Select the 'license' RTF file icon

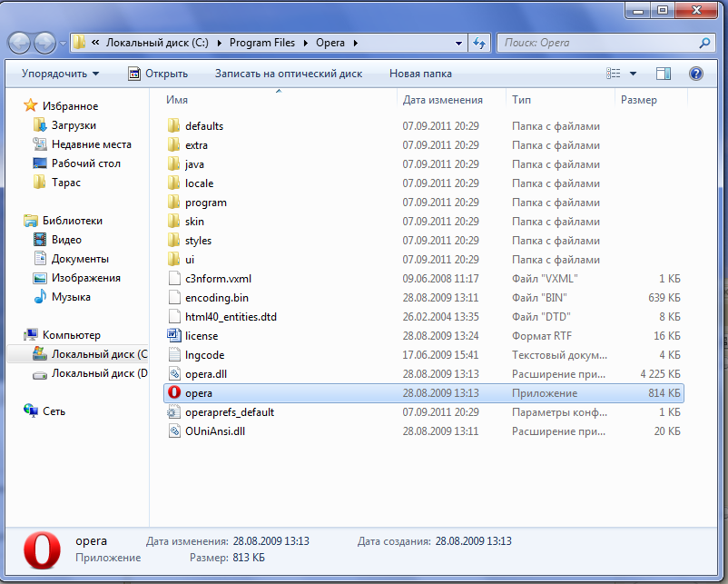click(174, 335)
